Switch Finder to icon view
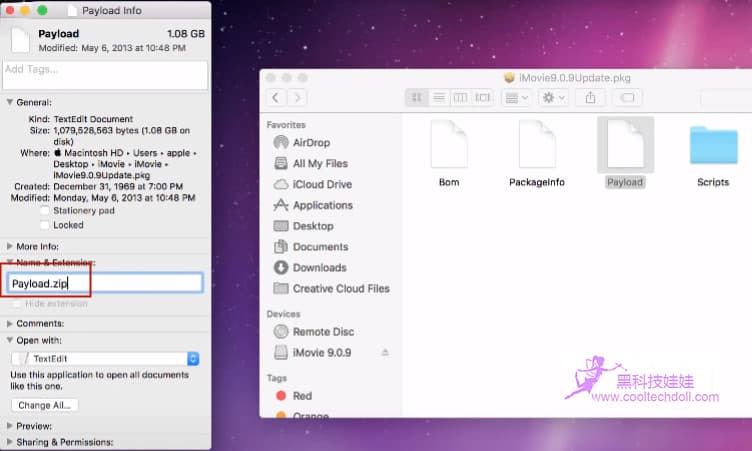The width and height of the screenshot is (752, 451). coord(417,98)
